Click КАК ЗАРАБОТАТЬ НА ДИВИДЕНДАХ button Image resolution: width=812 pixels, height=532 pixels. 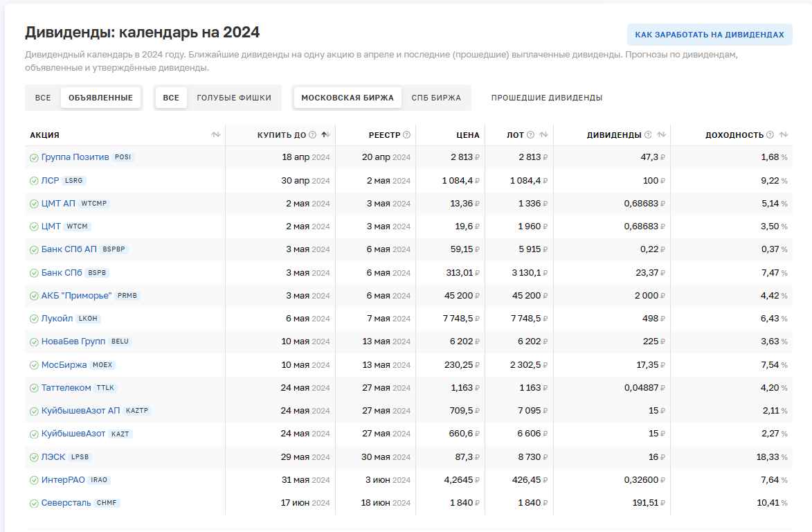(710, 35)
